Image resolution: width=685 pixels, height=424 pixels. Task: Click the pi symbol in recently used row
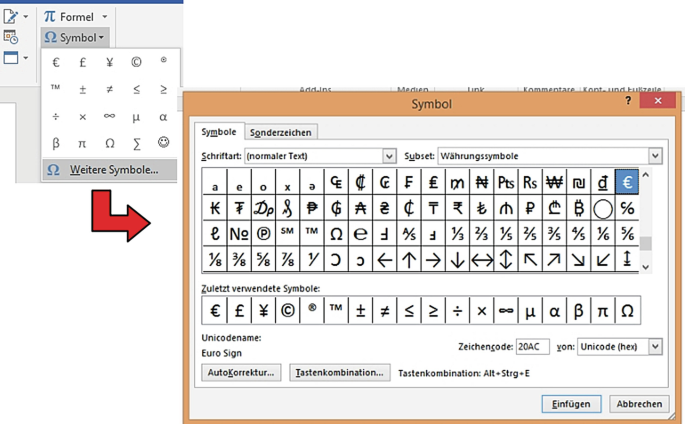pos(602,310)
